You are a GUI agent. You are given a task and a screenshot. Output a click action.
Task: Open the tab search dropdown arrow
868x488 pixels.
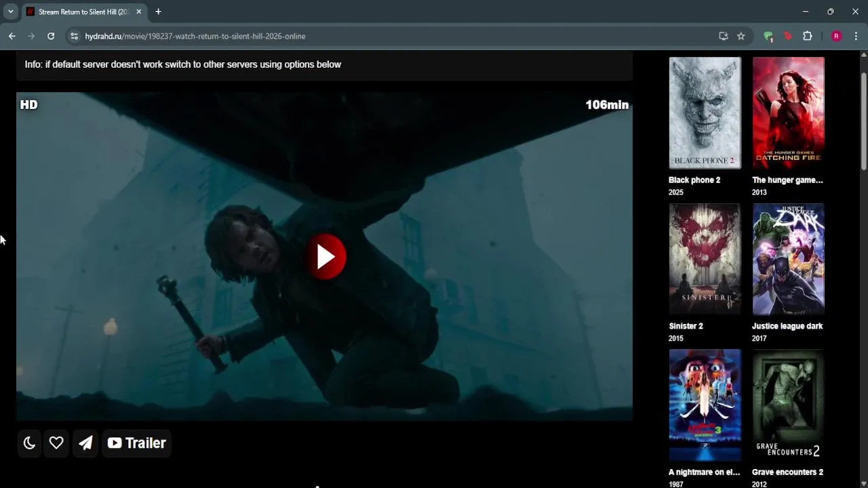10,12
